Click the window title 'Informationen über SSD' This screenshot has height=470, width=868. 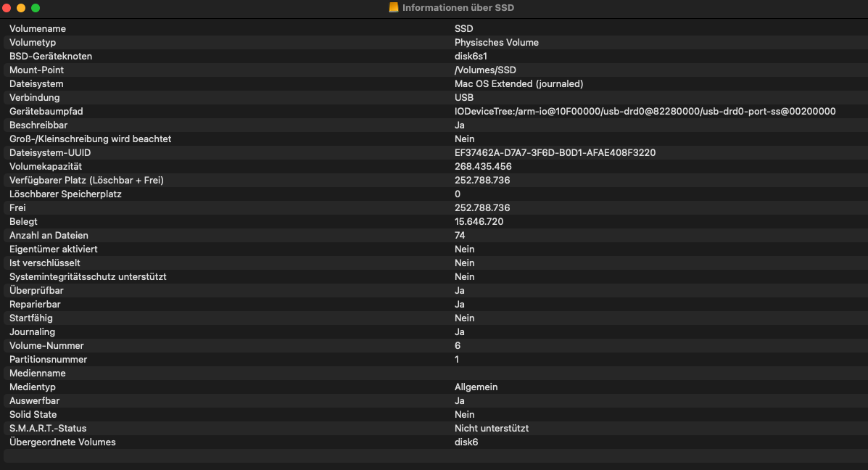(x=458, y=8)
